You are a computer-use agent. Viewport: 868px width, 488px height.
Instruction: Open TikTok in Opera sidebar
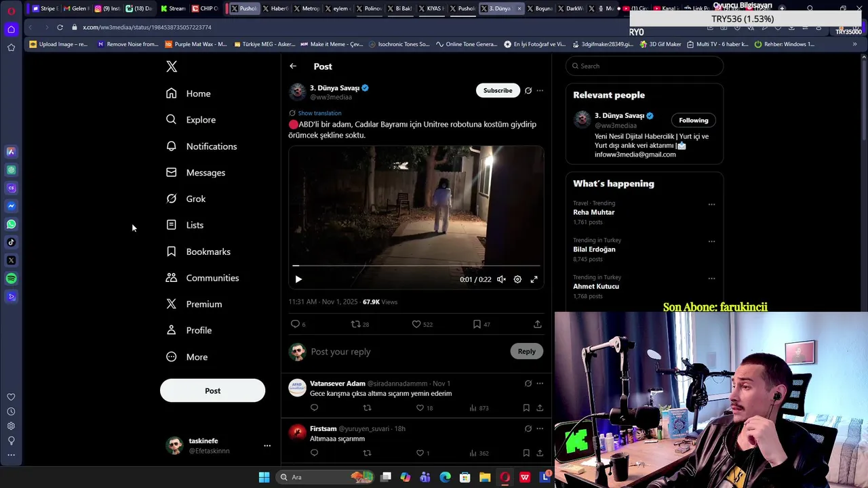click(11, 242)
